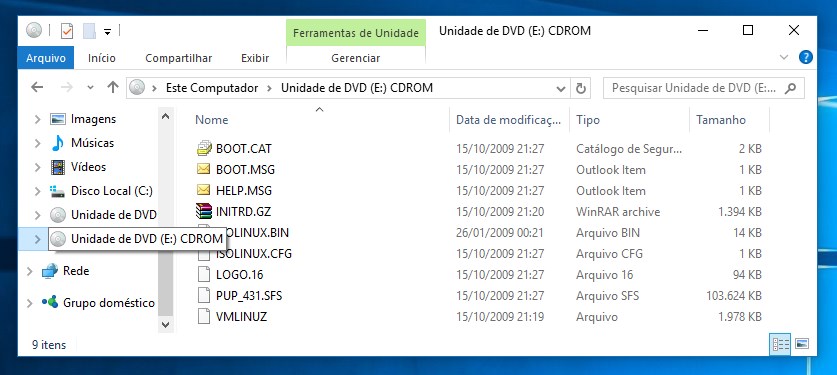Open the blue Help question mark icon

pos(806,57)
